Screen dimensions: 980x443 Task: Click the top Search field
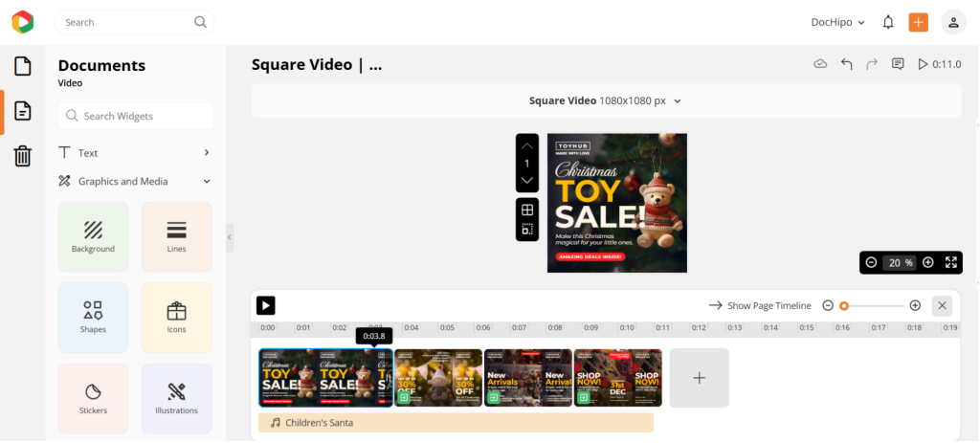(x=134, y=22)
